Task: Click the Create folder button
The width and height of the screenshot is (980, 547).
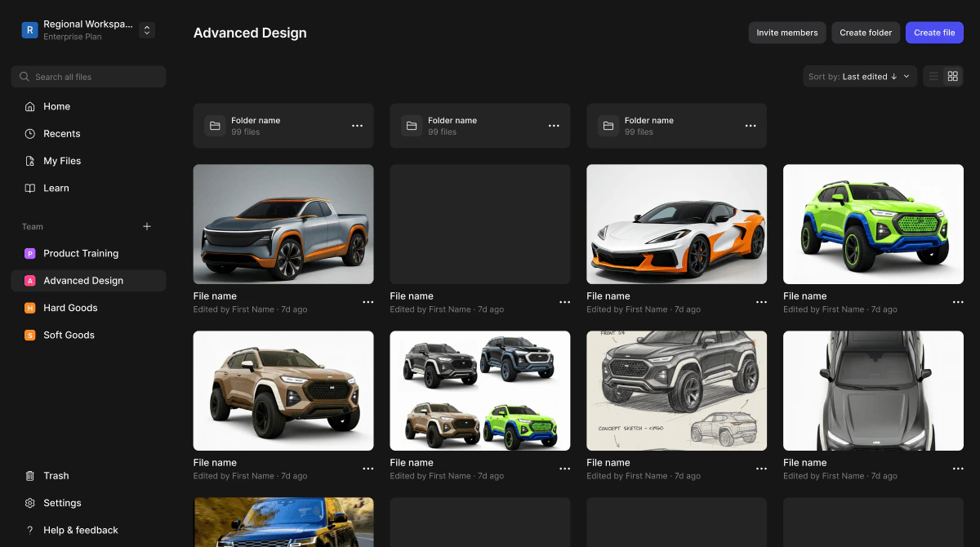Action: (866, 33)
